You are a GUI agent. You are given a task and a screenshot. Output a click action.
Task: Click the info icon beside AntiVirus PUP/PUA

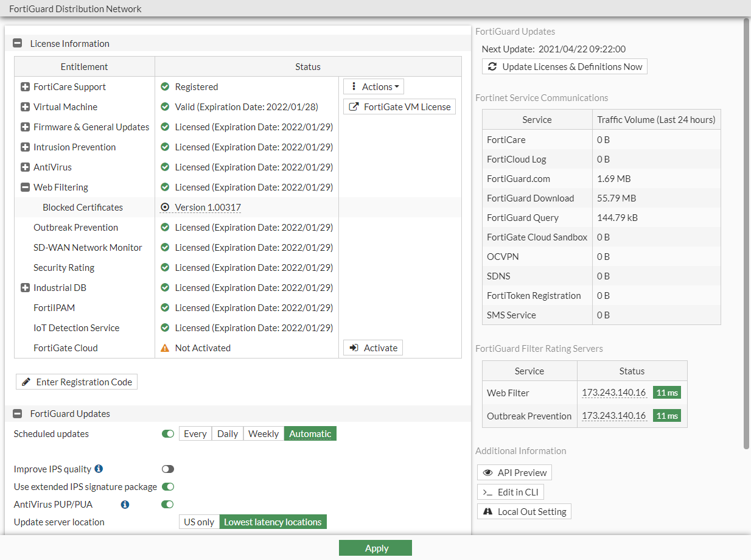point(125,504)
